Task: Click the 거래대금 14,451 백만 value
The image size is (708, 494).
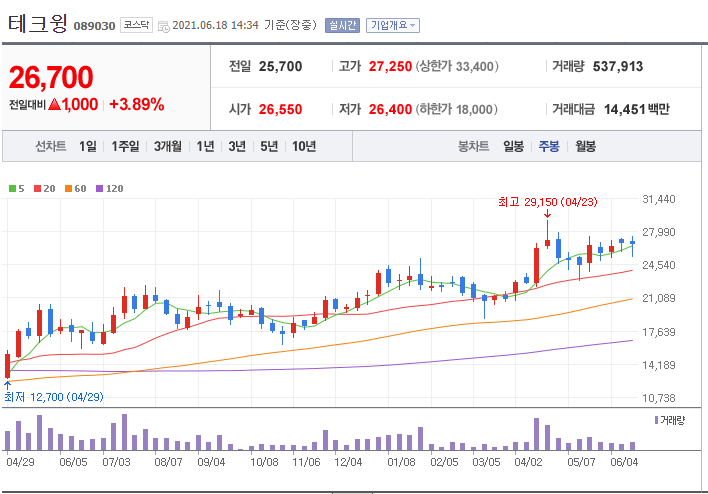Action: (637, 109)
